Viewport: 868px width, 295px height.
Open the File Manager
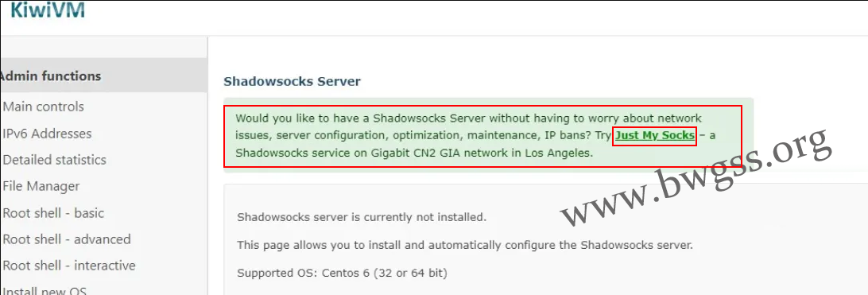(x=41, y=187)
